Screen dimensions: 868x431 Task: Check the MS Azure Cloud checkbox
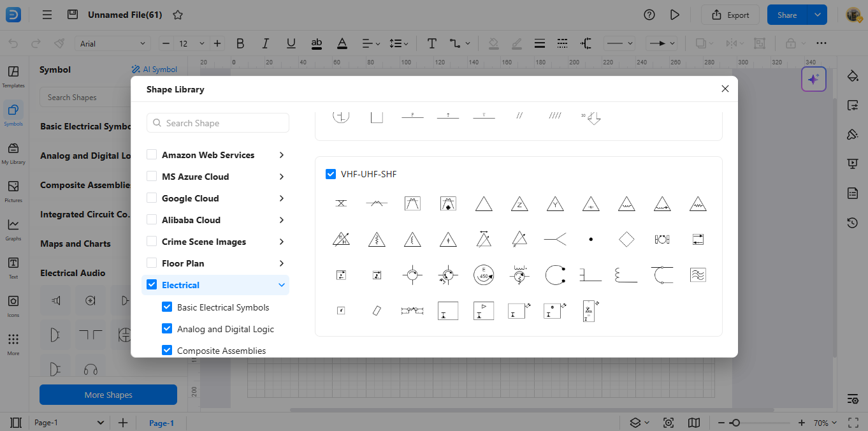[152, 176]
